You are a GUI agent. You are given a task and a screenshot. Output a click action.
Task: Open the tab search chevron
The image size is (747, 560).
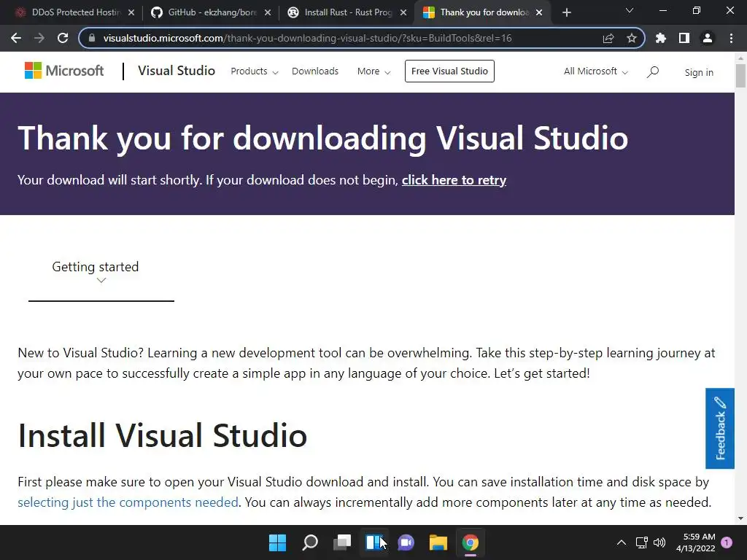[630, 10]
